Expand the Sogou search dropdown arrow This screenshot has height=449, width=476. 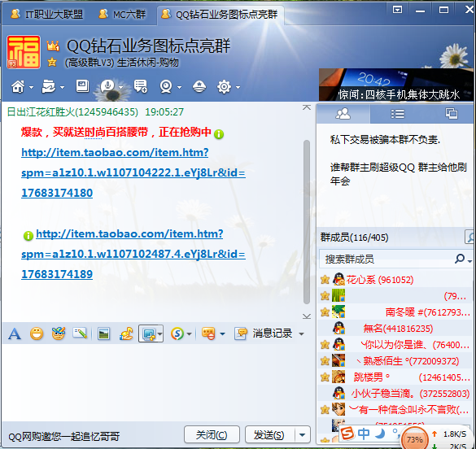[189, 334]
